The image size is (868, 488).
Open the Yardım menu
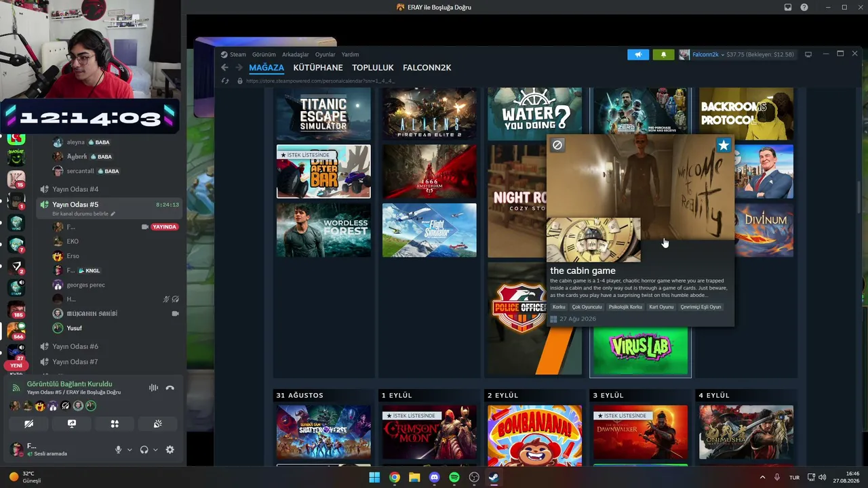350,54
